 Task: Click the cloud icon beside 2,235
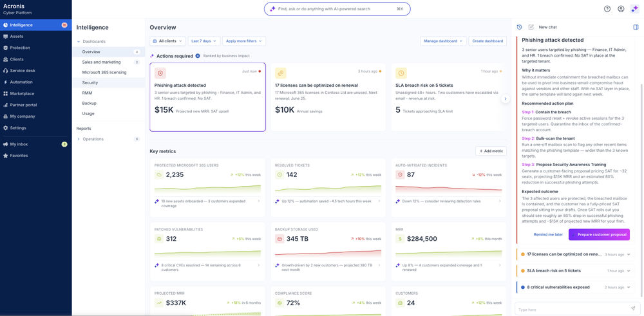click(x=158, y=175)
